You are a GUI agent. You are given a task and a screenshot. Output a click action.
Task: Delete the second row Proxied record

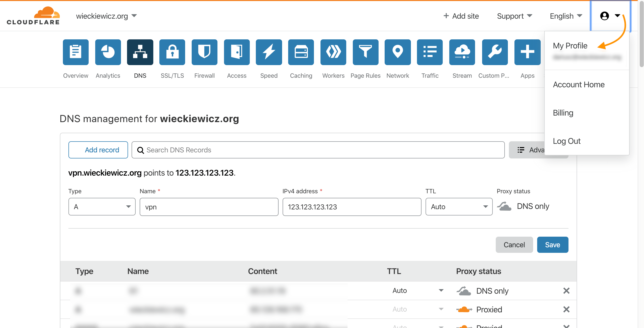click(x=566, y=309)
